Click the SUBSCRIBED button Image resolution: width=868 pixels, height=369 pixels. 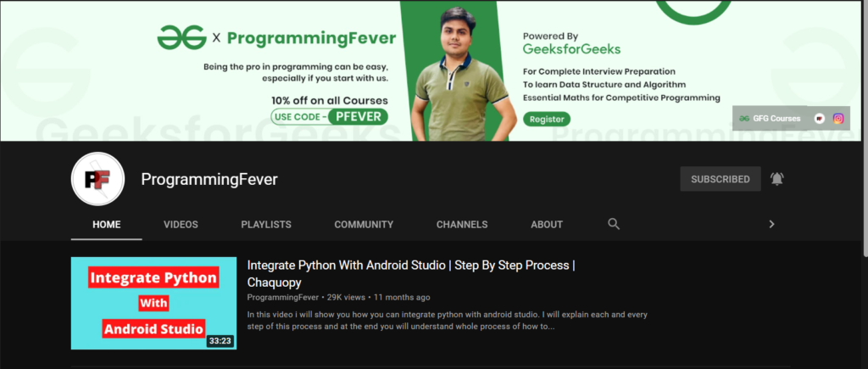point(721,179)
